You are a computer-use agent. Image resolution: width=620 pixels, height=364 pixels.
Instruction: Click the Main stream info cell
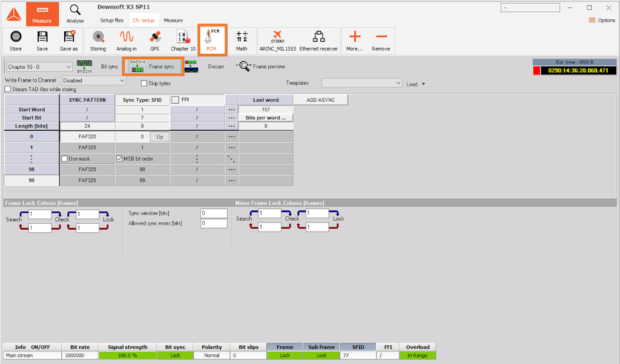32,356
